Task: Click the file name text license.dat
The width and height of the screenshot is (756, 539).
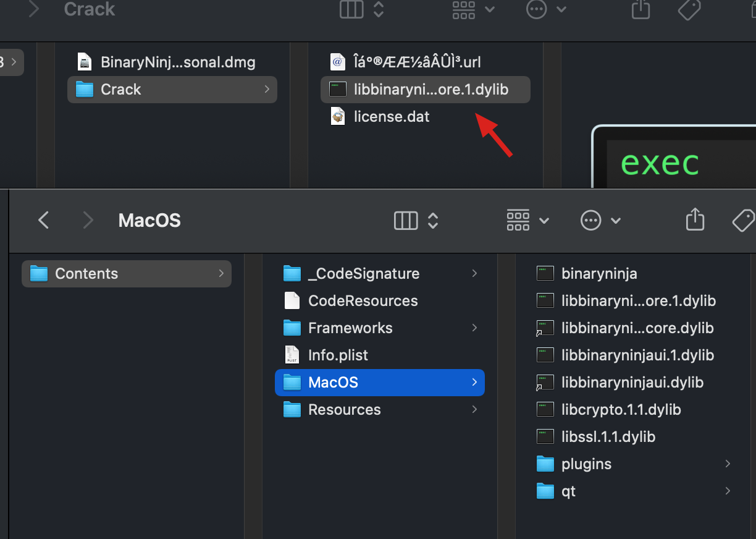Action: pos(392,116)
